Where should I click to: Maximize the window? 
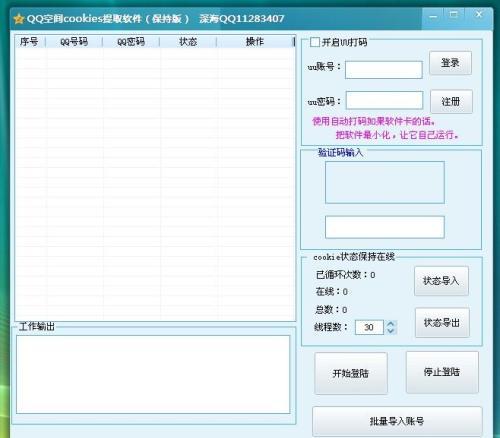click(x=454, y=15)
